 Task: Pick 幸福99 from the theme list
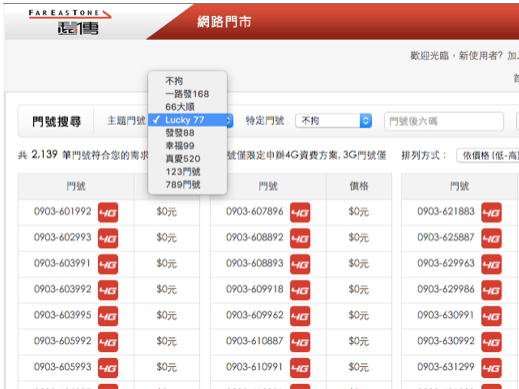click(188, 146)
